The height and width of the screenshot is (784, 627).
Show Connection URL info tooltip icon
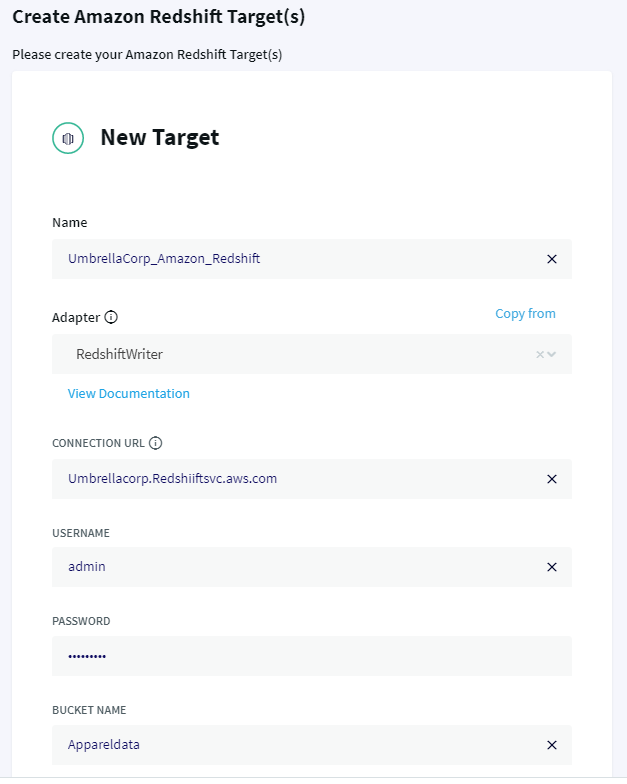click(156, 443)
